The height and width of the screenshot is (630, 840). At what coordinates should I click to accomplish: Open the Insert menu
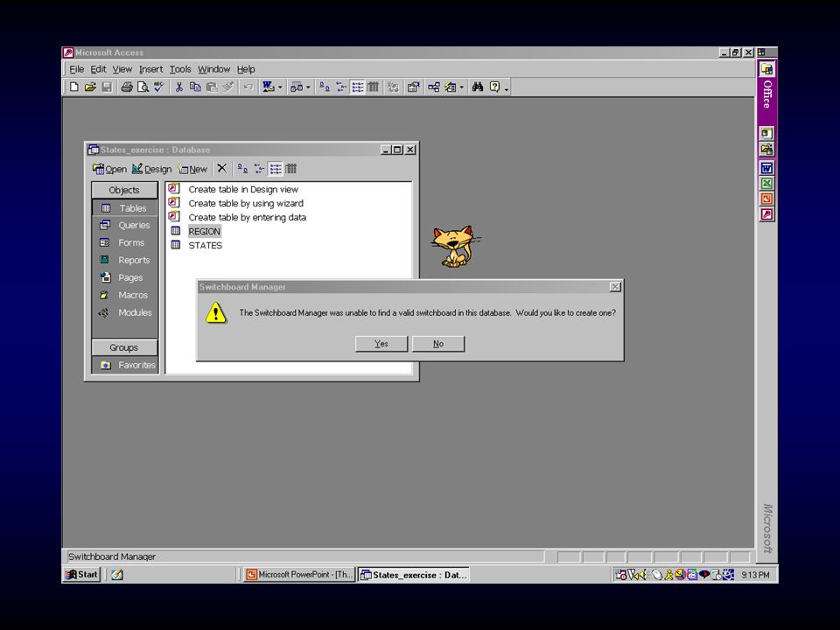(150, 69)
